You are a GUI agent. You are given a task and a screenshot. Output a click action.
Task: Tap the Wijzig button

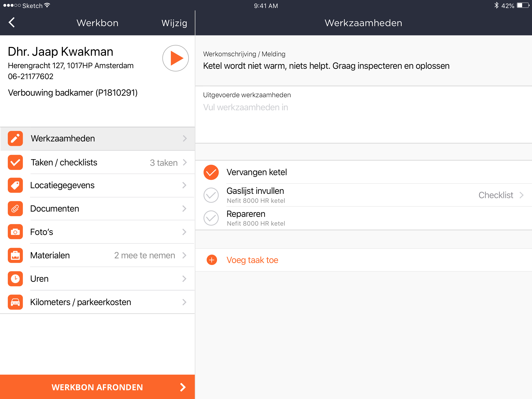(174, 23)
